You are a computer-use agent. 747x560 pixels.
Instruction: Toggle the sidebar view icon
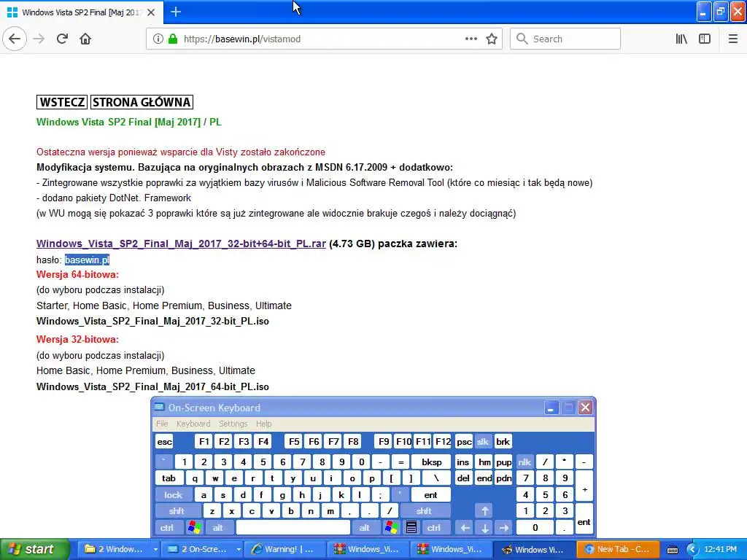[x=705, y=39]
